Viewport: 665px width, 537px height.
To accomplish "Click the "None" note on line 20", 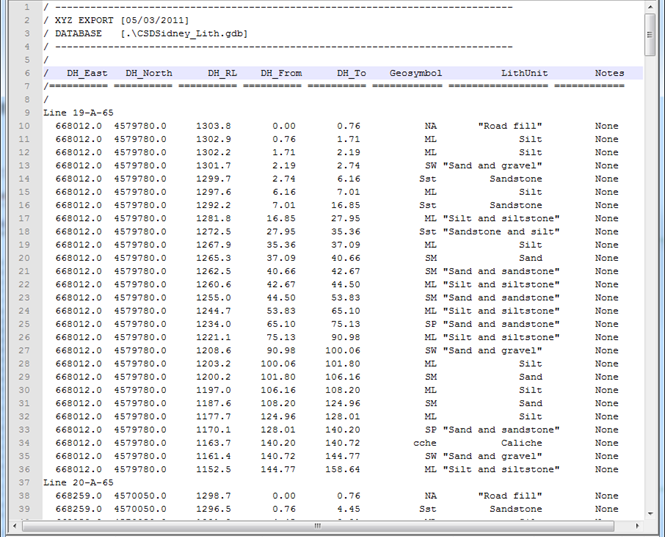I will click(x=606, y=258).
